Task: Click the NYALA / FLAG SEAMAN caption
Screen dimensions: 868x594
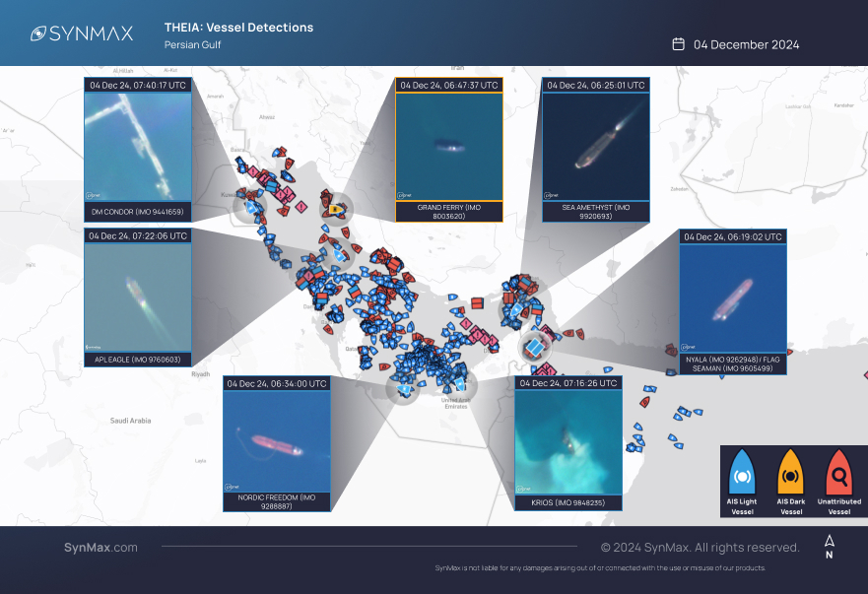Action: [x=732, y=363]
